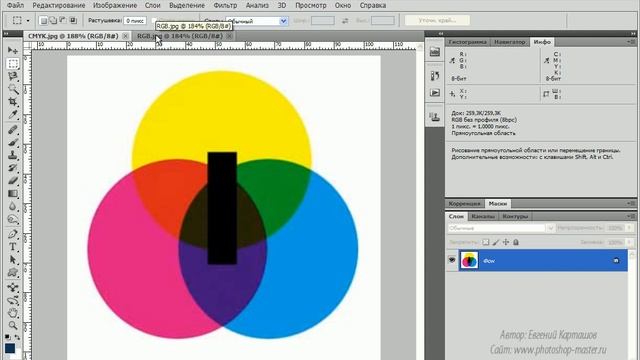Select the Type tool
640x360 pixels.
(13, 247)
